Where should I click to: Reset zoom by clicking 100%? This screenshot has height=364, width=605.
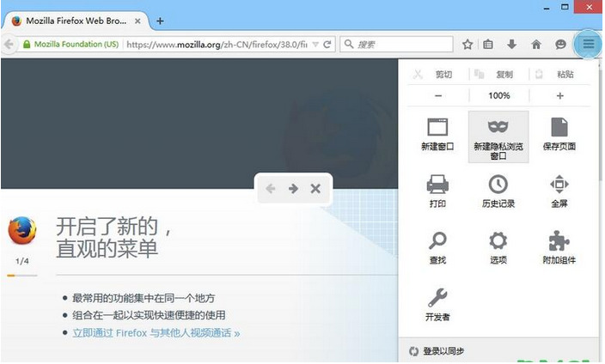click(x=499, y=95)
